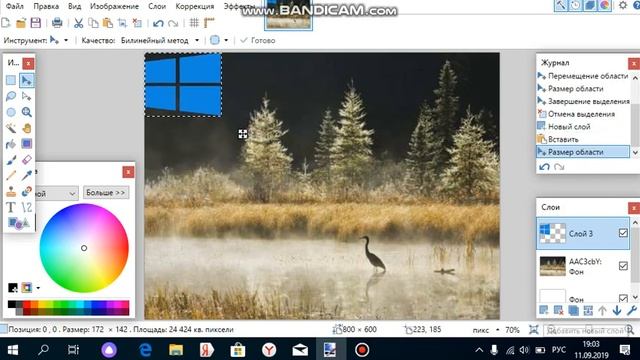Open the Изображение menu
Screen dimensions: 640x360
click(x=114, y=7)
